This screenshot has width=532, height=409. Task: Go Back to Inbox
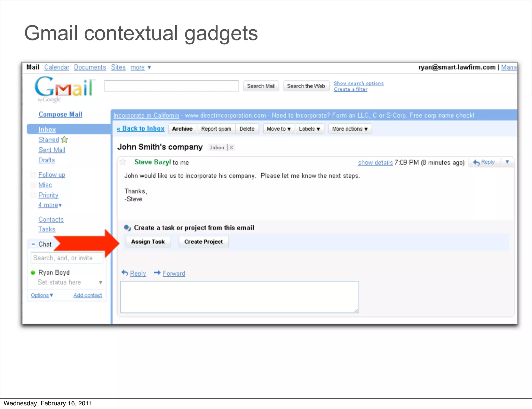(141, 128)
